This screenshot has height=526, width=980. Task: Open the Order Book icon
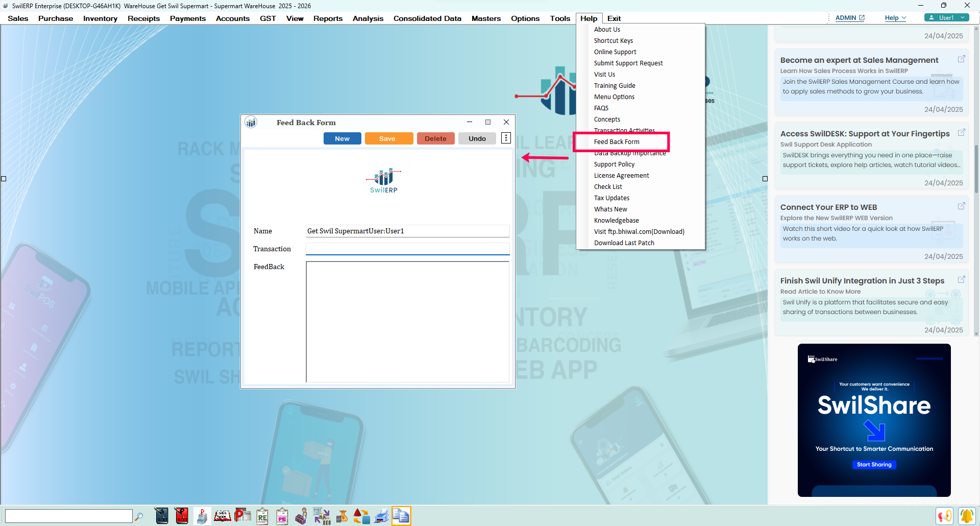[222, 516]
